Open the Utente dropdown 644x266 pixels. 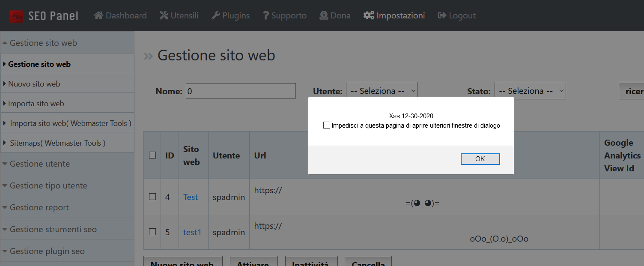382,91
